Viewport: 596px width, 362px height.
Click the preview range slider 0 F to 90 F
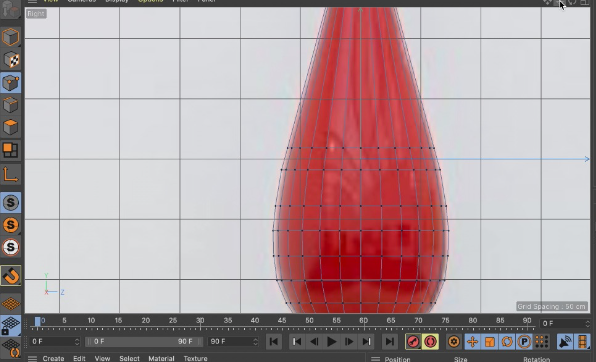[x=144, y=341]
